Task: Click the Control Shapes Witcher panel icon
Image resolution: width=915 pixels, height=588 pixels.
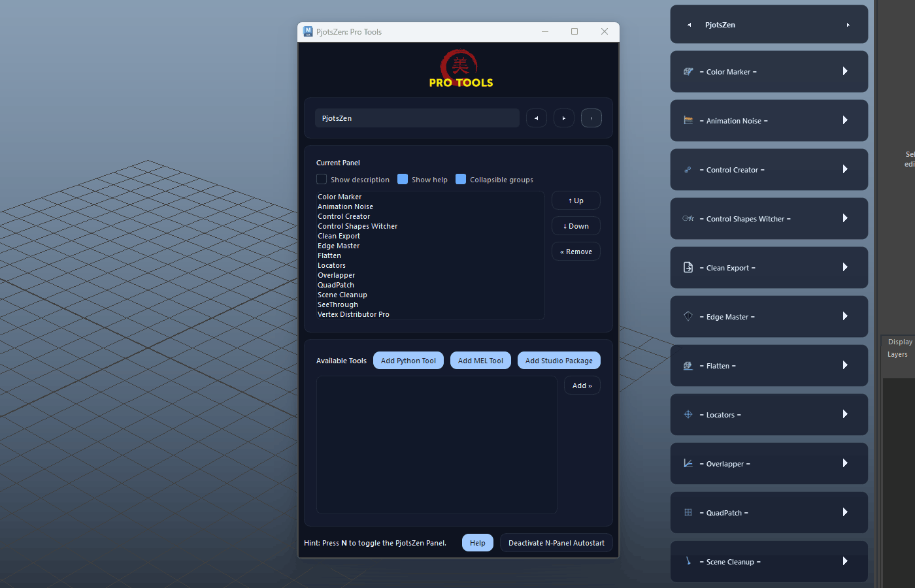Action: [x=688, y=218]
